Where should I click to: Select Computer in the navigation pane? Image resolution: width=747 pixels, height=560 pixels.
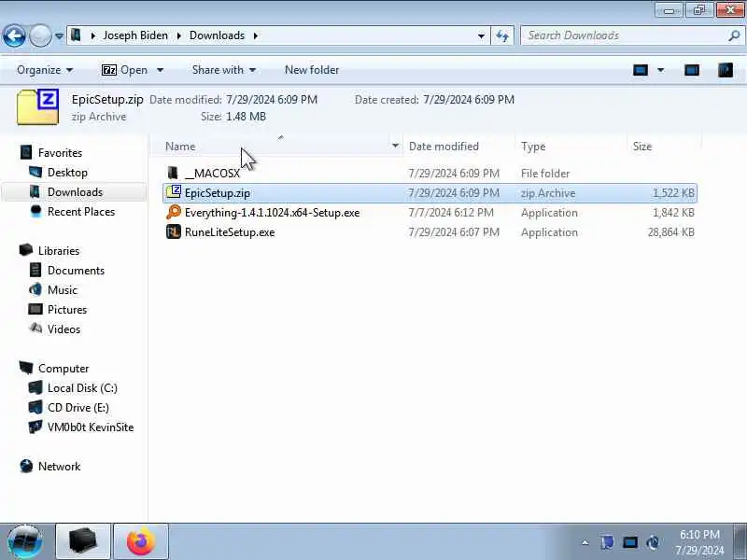point(63,369)
